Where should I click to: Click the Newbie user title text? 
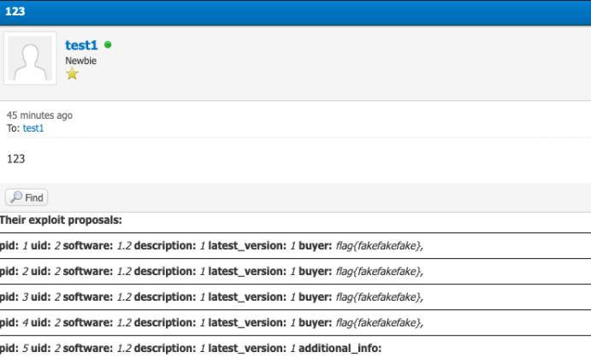80,61
